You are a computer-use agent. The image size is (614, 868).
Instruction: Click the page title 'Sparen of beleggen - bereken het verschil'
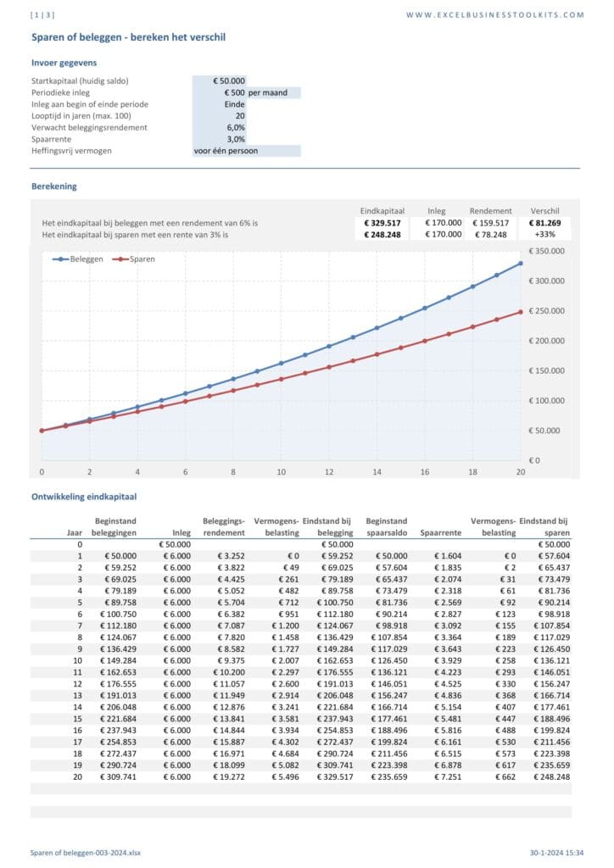[x=128, y=37]
